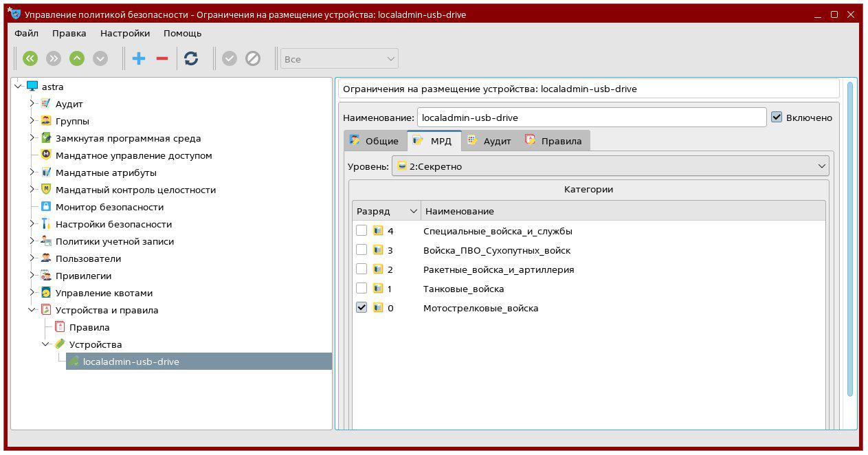Image resolution: width=868 pixels, height=455 pixels.
Task: Open the Уровень dropdown showing 2:Секретно
Action: click(610, 166)
